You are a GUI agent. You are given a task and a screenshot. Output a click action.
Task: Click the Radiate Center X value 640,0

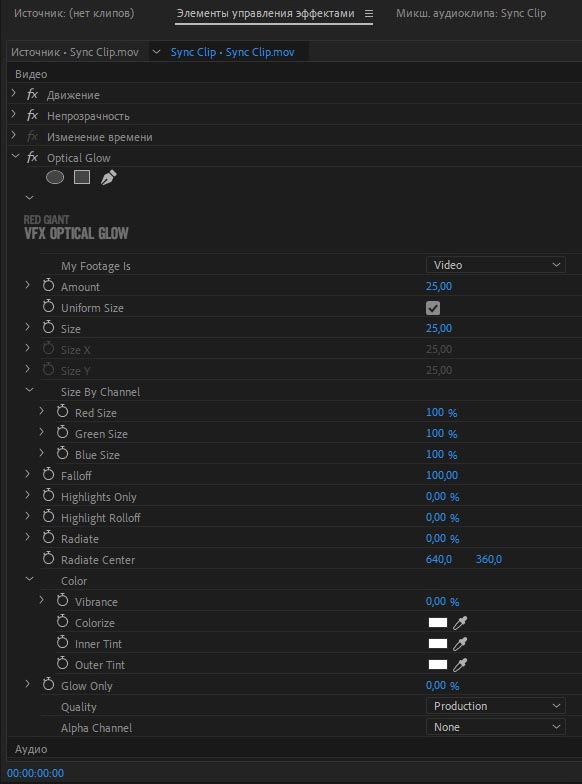(x=439, y=559)
